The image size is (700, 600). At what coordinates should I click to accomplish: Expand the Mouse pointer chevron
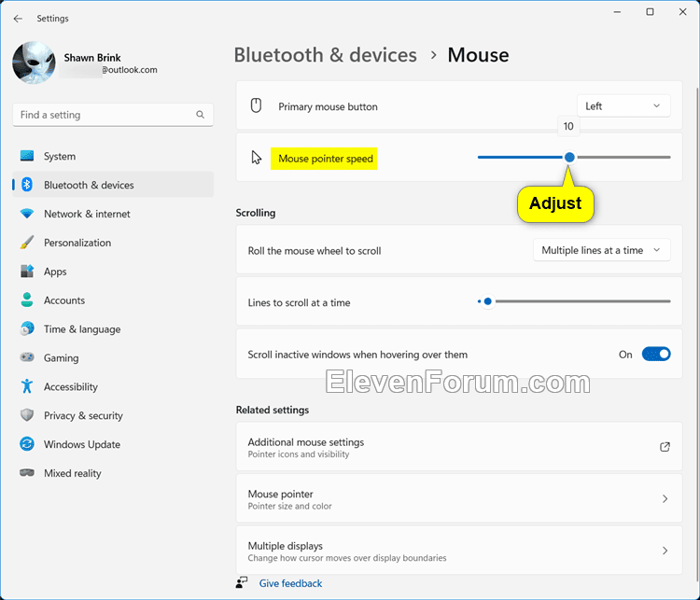(x=665, y=498)
